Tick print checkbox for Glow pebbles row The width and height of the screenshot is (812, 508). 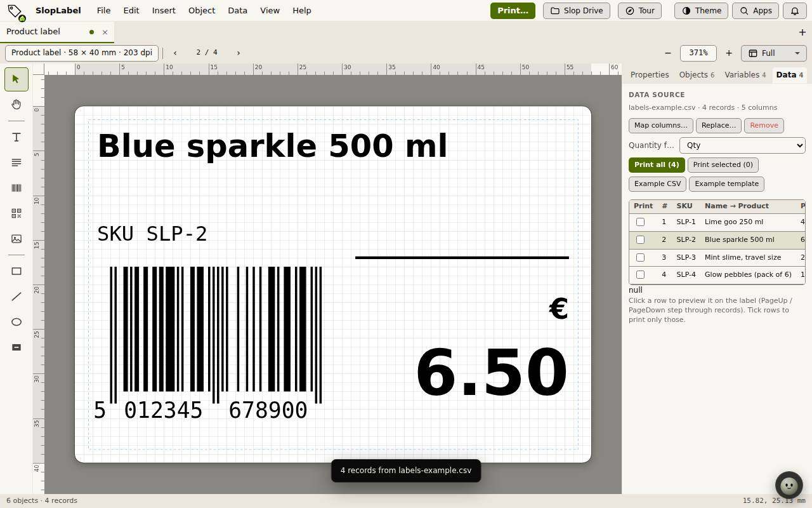[x=640, y=275]
